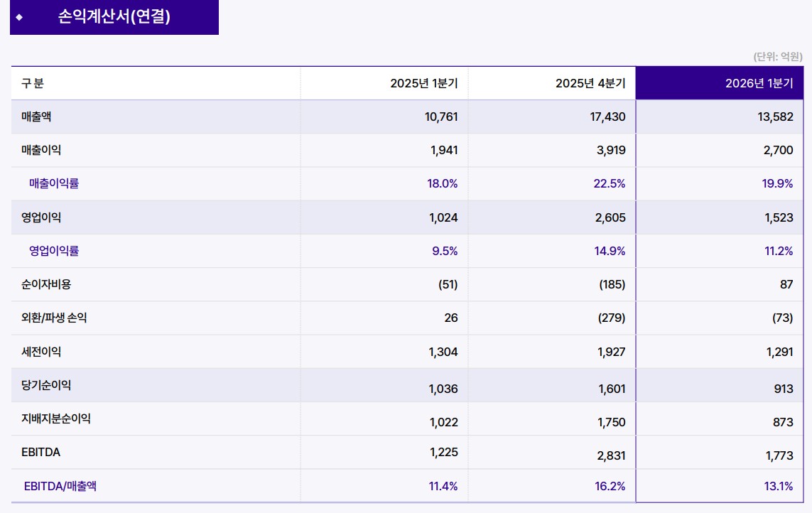This screenshot has width=812, height=513.
Task: Click the 2025년 1분기 column header
Action: tap(384, 83)
